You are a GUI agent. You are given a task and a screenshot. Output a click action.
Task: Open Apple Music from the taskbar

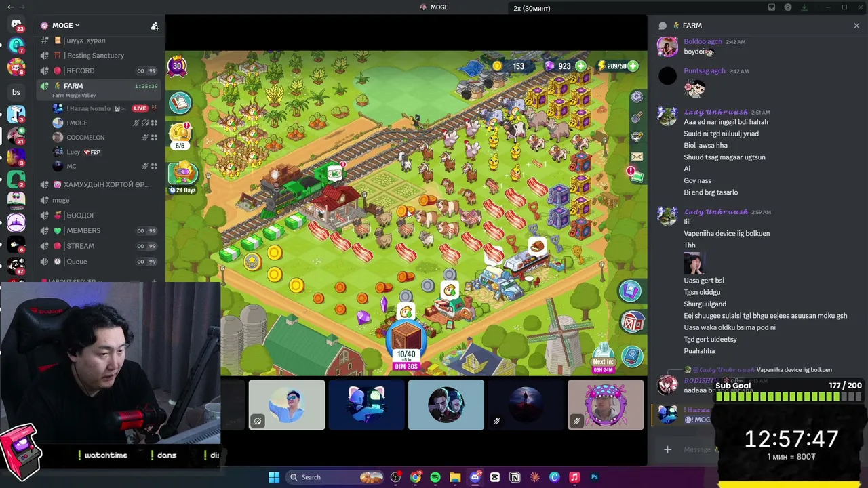(574, 477)
